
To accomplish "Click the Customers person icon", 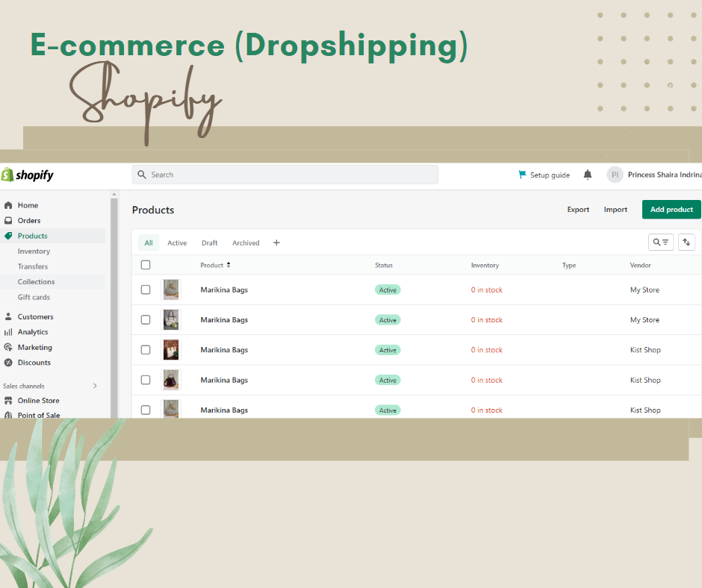I will tap(8, 317).
